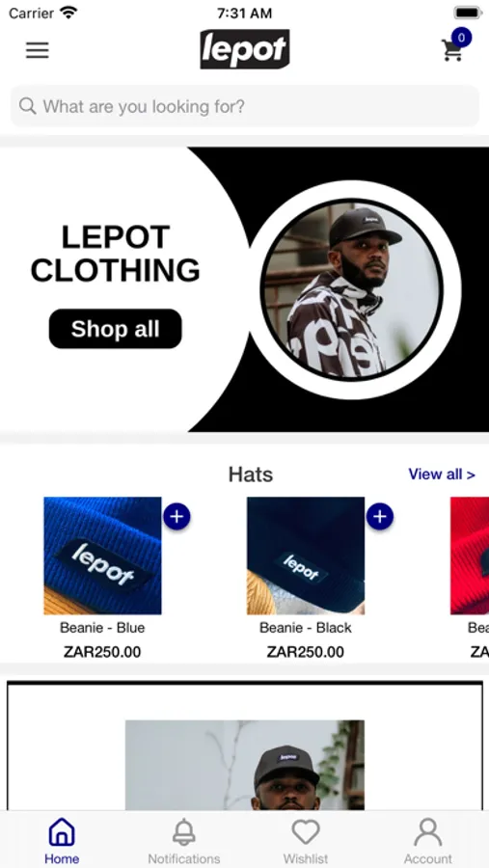Click the Shop all button

pos(115,329)
